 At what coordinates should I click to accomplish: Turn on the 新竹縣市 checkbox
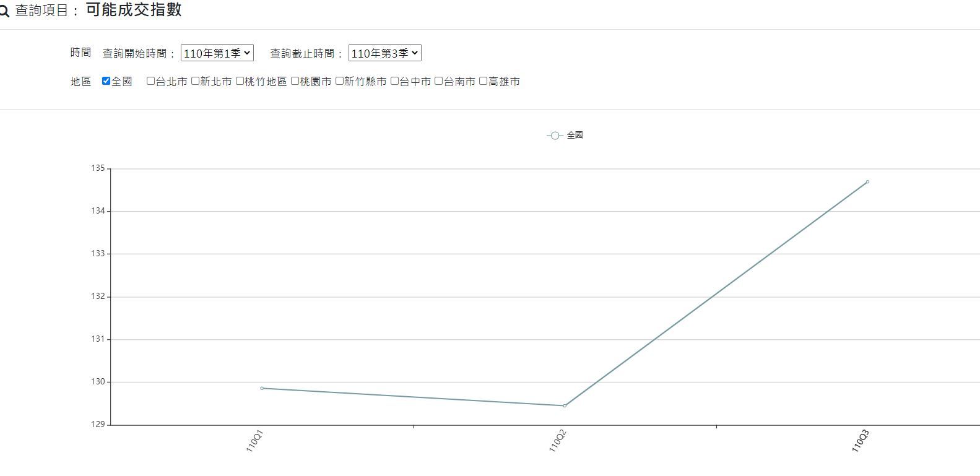[x=339, y=81]
